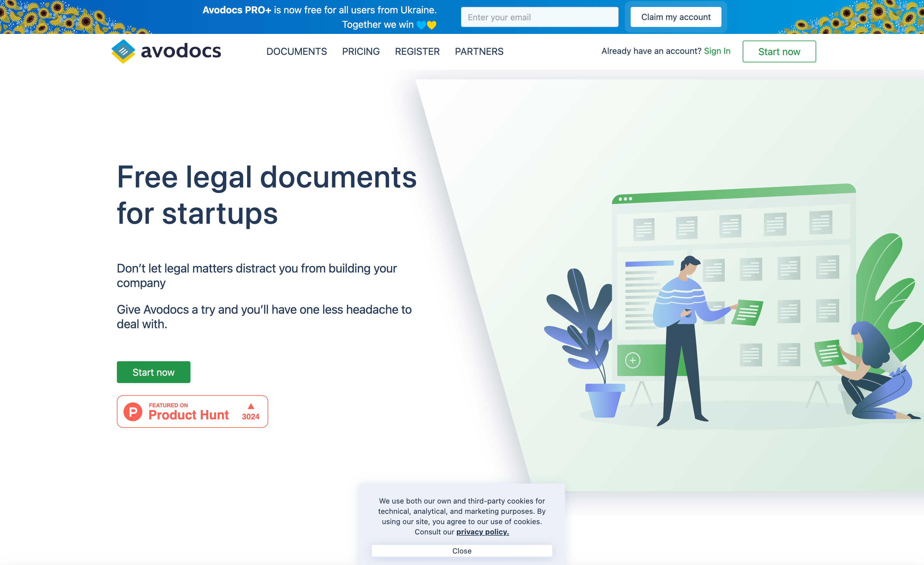Click the 'Avodocs PRO+ is now free' banner text
Screen dimensions: 924x565
319,10
